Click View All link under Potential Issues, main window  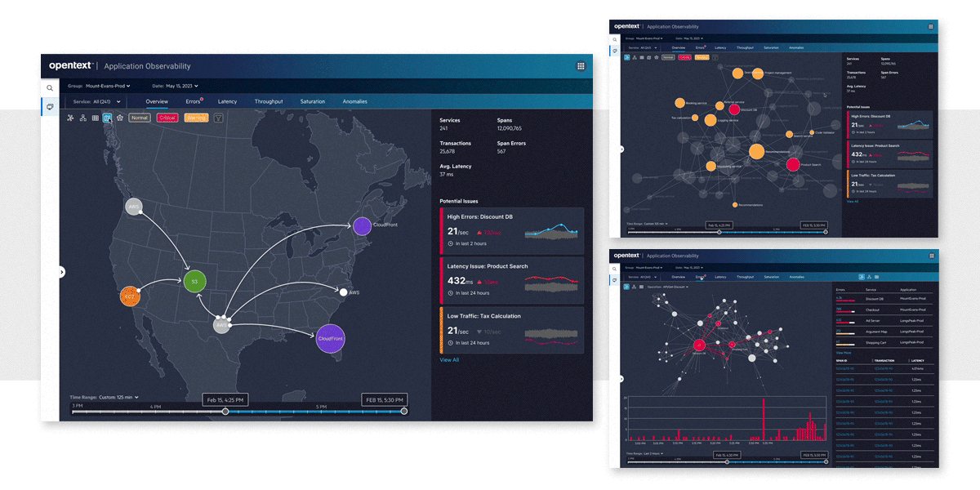(449, 360)
